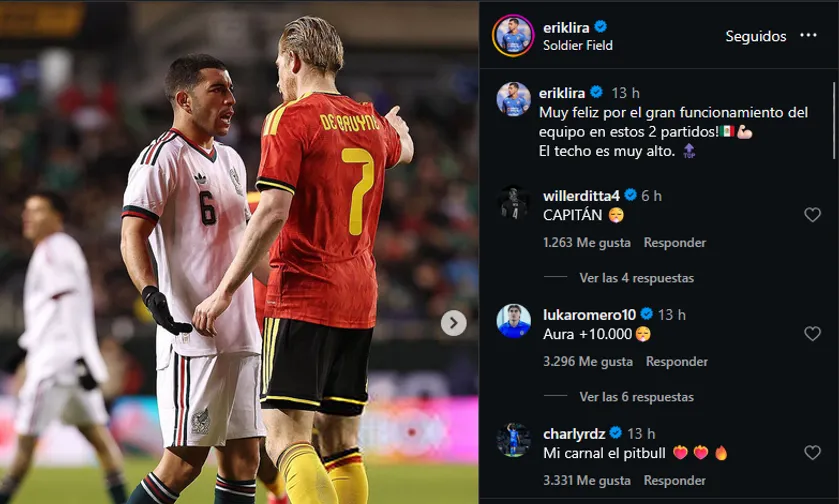View the 3.331 Me gusta likes list

tap(586, 480)
